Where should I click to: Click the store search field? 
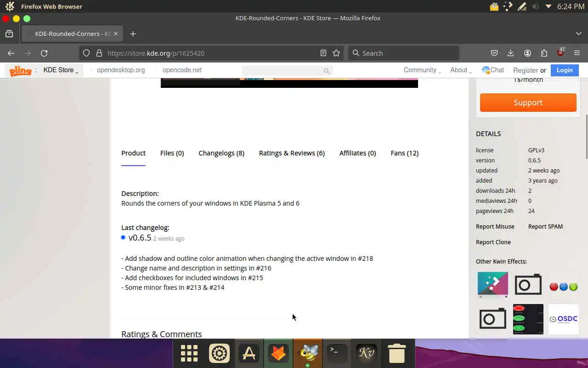coord(287,70)
